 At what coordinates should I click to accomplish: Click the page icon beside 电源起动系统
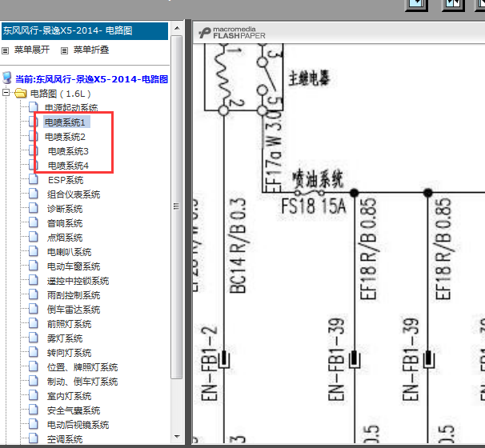34,106
